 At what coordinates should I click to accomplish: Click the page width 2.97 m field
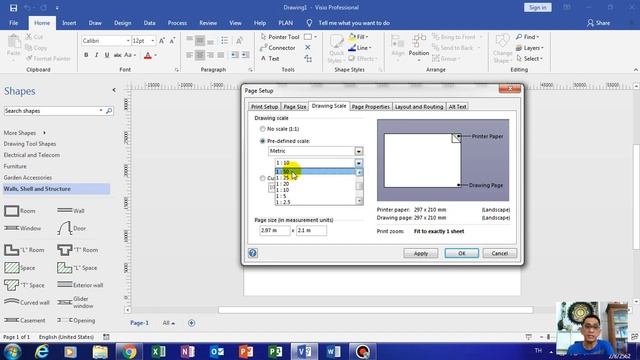tap(275, 230)
